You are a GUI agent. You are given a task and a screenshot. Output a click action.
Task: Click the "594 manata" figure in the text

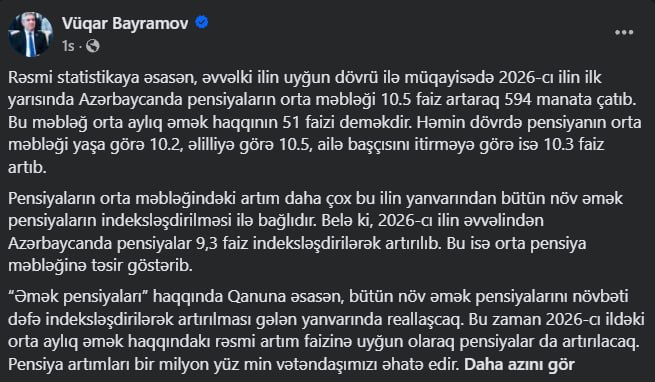pos(550,100)
